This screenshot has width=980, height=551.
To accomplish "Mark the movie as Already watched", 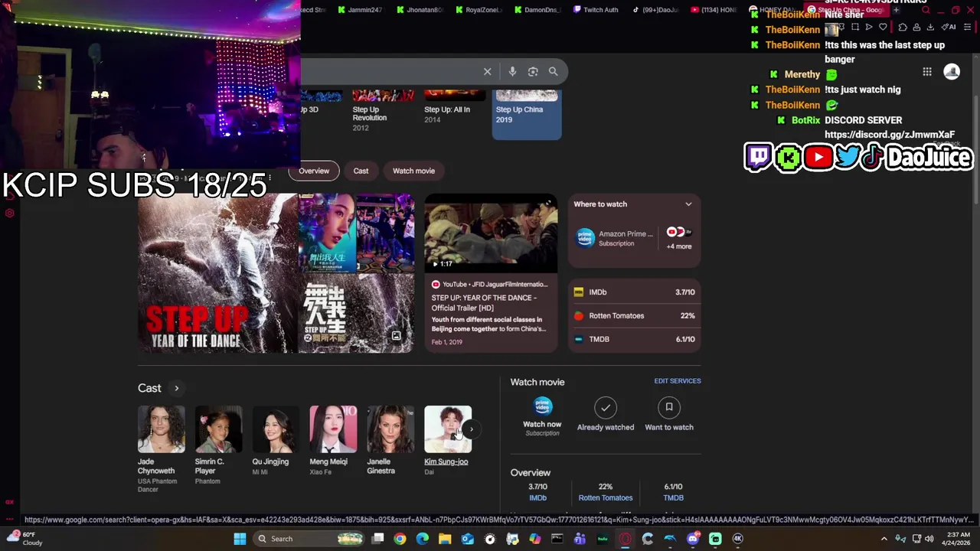I will pos(606,414).
